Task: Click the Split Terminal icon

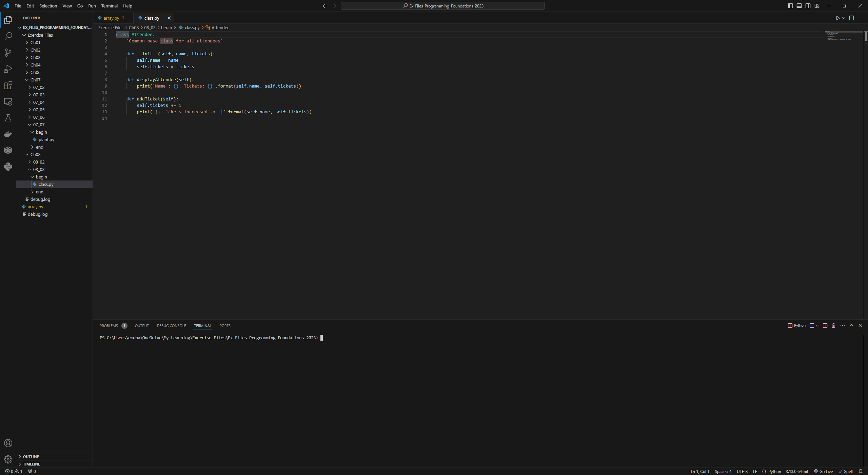Action: pyautogui.click(x=825, y=326)
